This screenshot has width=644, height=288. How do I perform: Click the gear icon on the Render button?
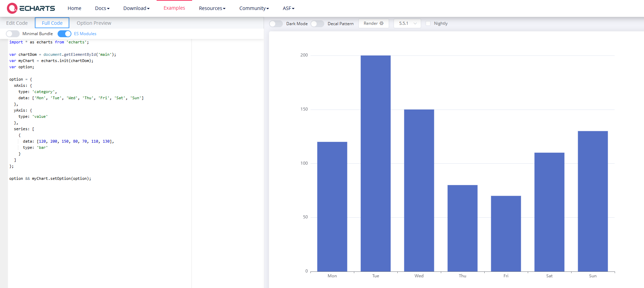[382, 23]
